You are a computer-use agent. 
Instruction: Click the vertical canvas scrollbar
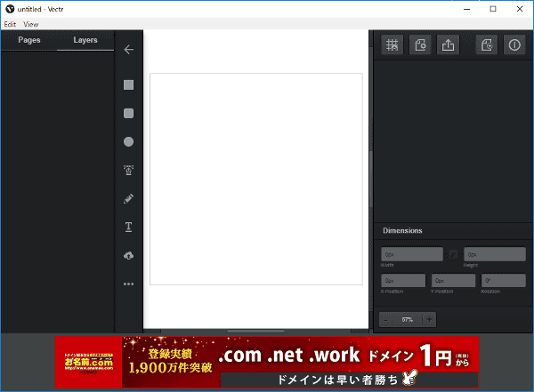[x=371, y=179]
